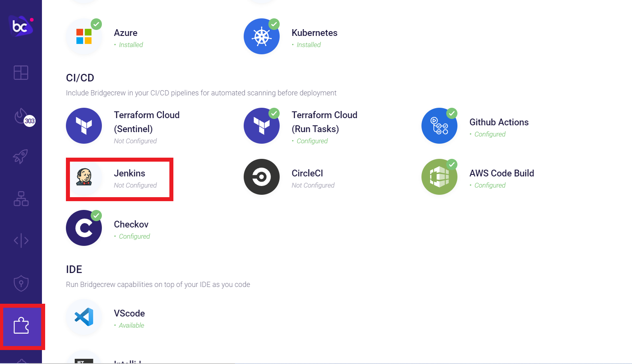Open Terraform Cloud (Run Tasks) integration
Viewport: 632px width, 364px height.
click(x=324, y=122)
